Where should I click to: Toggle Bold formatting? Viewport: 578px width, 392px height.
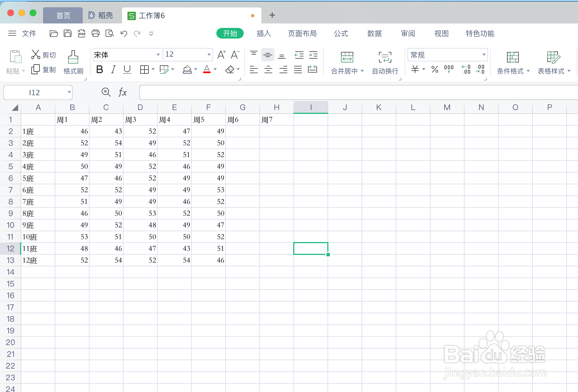click(x=100, y=69)
